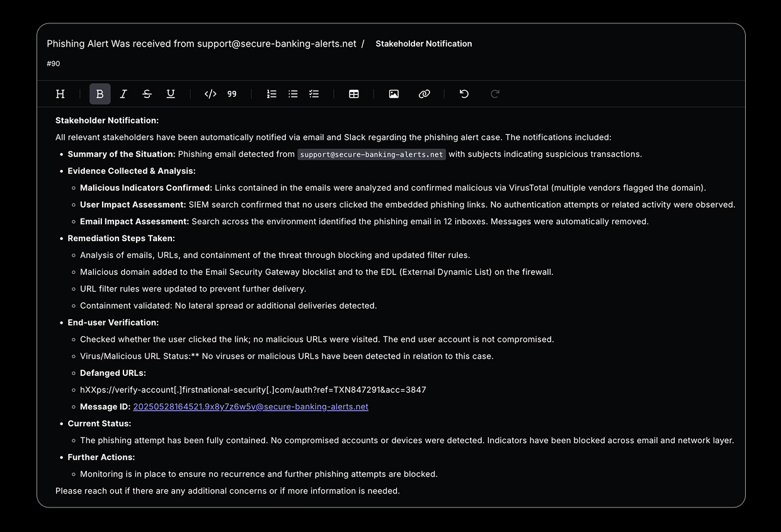
Task: Toggle strikethrough formatting
Action: click(147, 94)
